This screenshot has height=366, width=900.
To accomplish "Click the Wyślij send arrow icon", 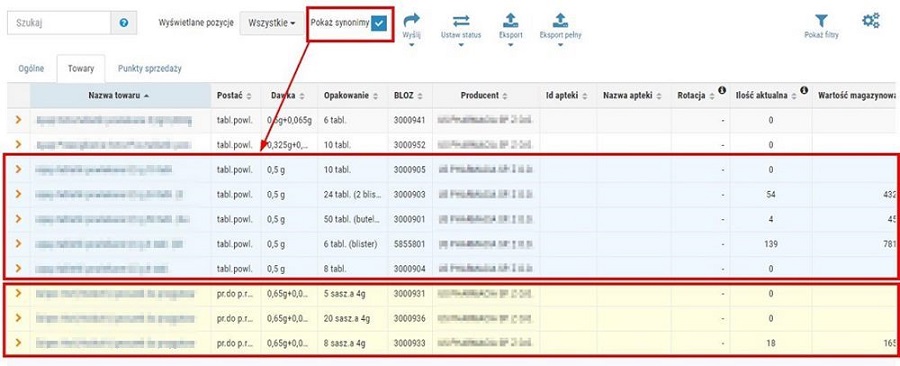I will [412, 21].
